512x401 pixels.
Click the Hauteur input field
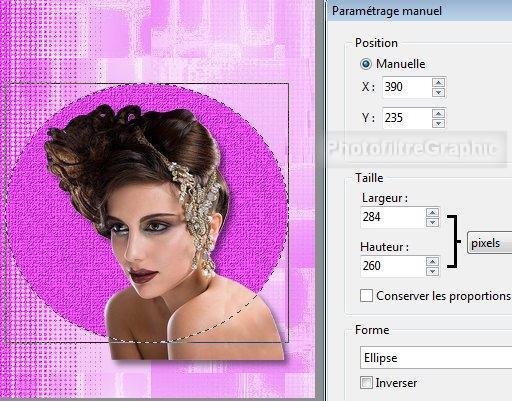coord(393,266)
